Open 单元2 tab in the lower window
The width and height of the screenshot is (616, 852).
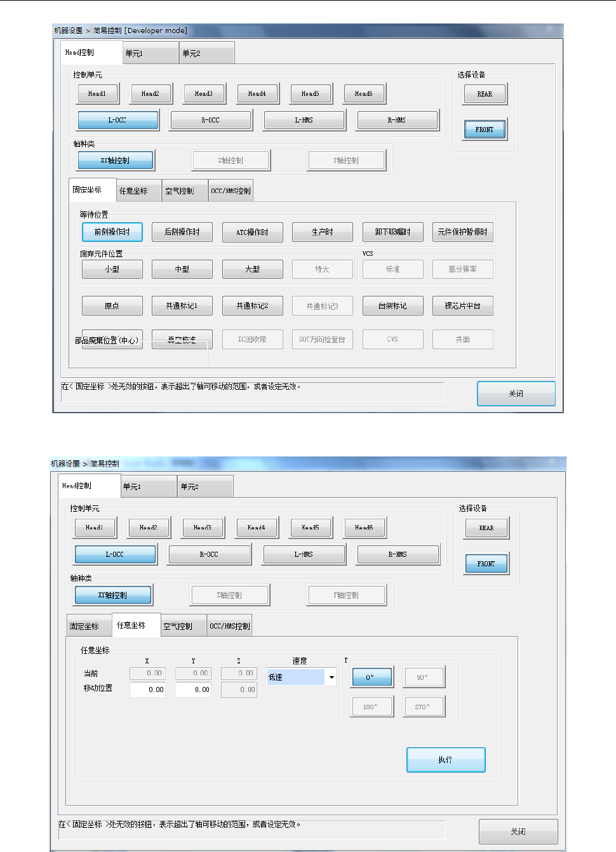coord(205,487)
